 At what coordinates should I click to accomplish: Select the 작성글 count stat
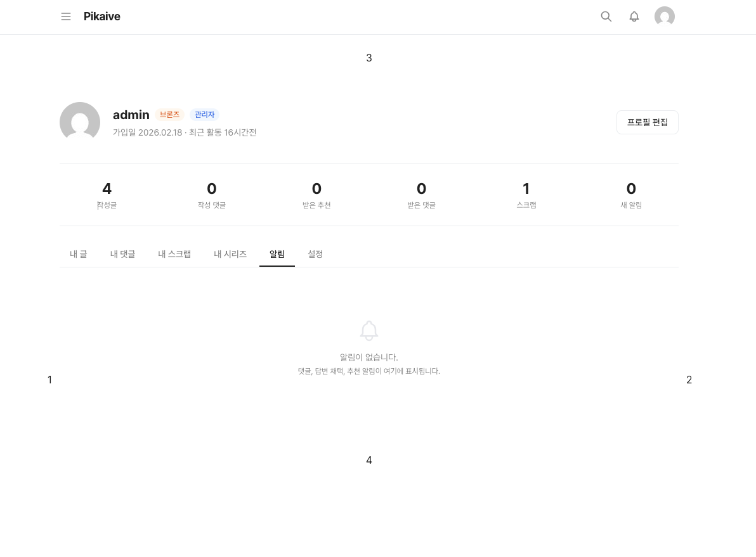click(x=107, y=195)
